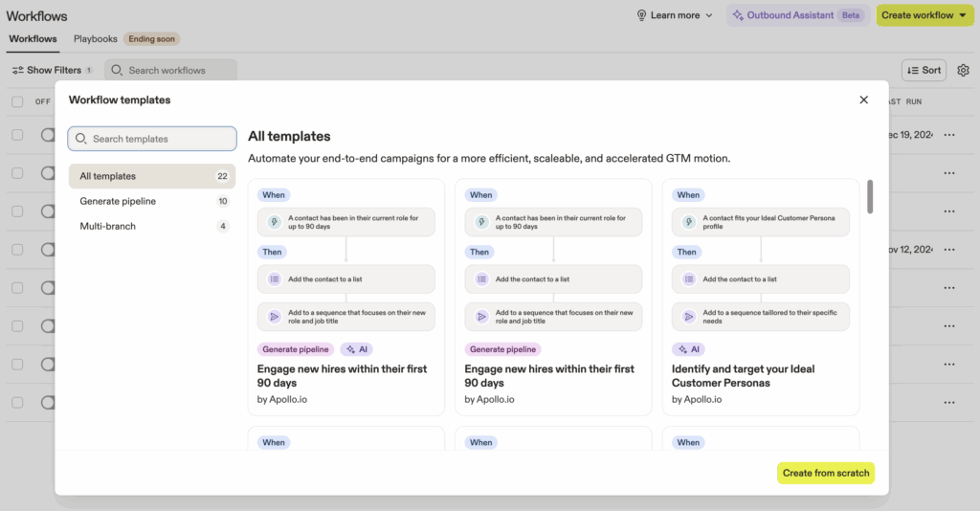
Task: Click the templates list vertical scrollbar
Action: pyautogui.click(x=870, y=196)
